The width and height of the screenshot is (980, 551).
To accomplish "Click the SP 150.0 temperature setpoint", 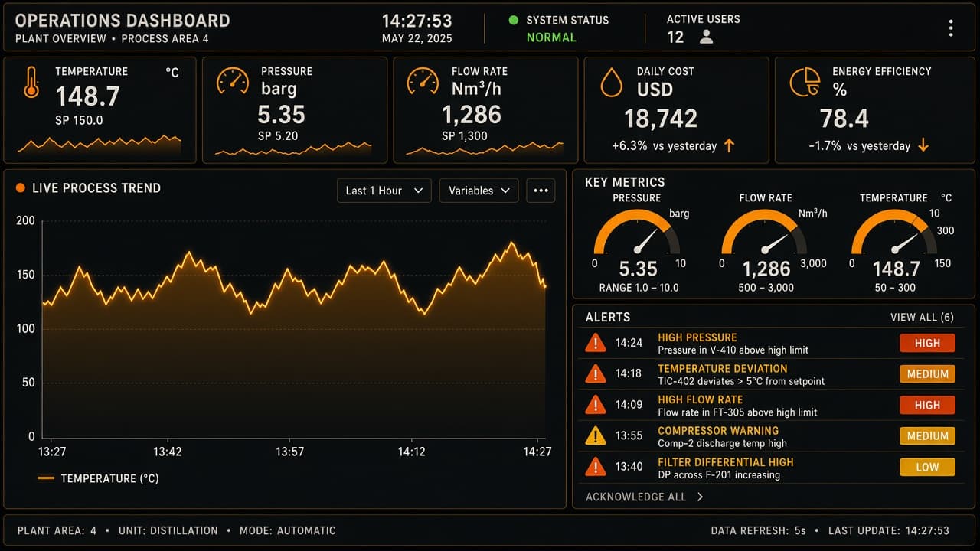I will [x=79, y=120].
